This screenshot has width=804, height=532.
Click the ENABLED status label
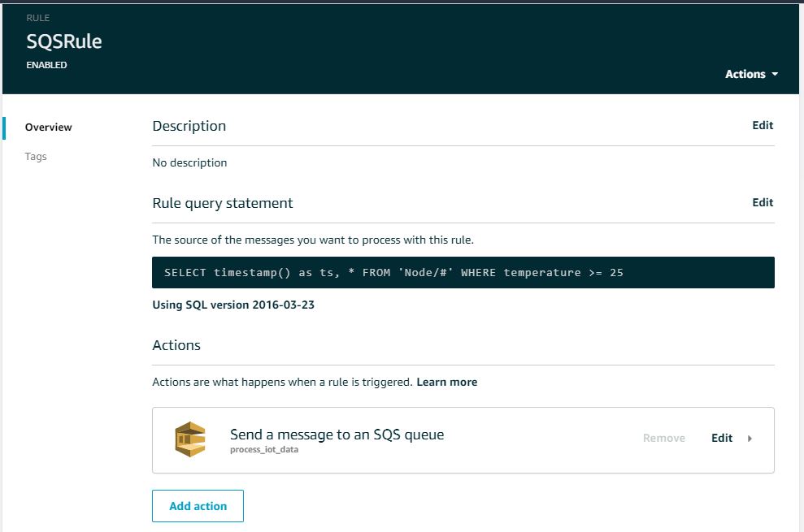pos(46,65)
